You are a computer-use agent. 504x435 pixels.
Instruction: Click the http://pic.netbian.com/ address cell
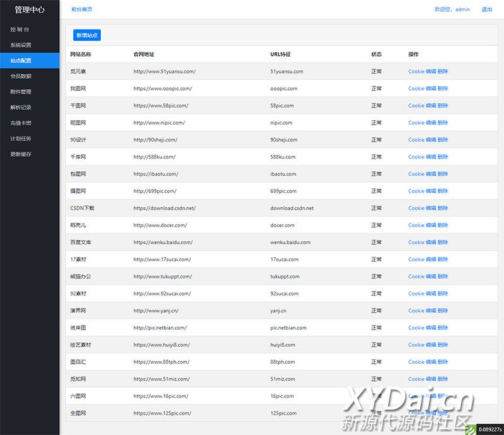click(160, 328)
